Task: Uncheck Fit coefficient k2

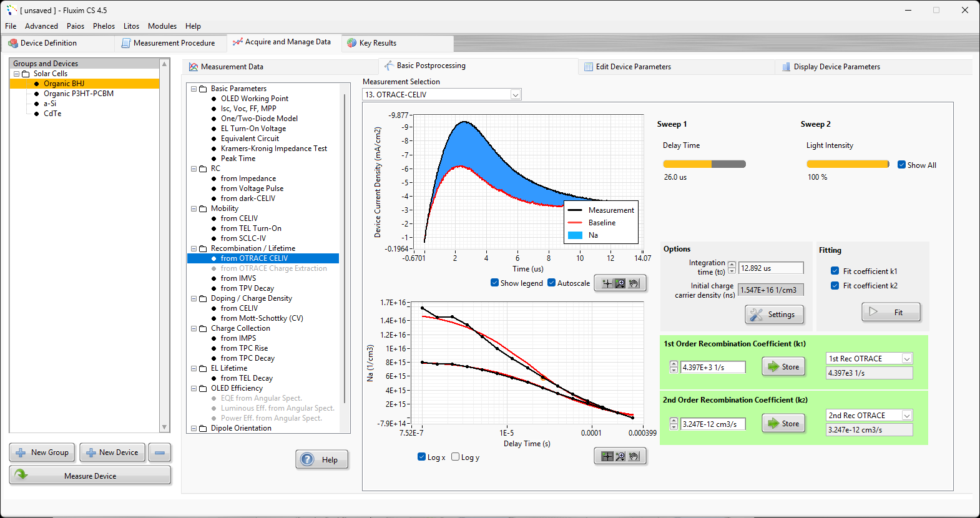Action: [835, 285]
